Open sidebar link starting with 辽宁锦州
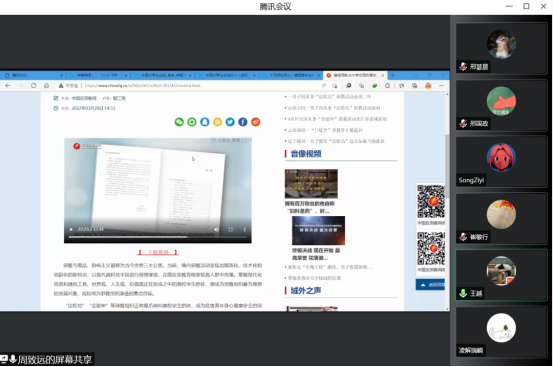 click(x=335, y=141)
